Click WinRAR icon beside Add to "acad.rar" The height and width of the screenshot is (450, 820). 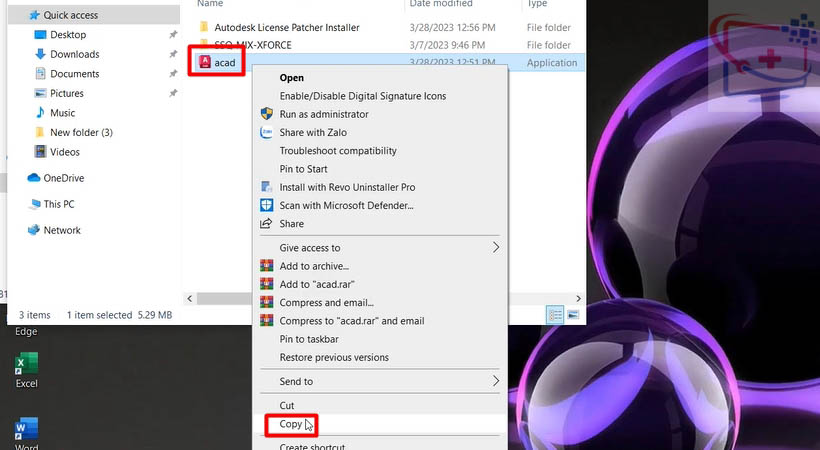[267, 284]
